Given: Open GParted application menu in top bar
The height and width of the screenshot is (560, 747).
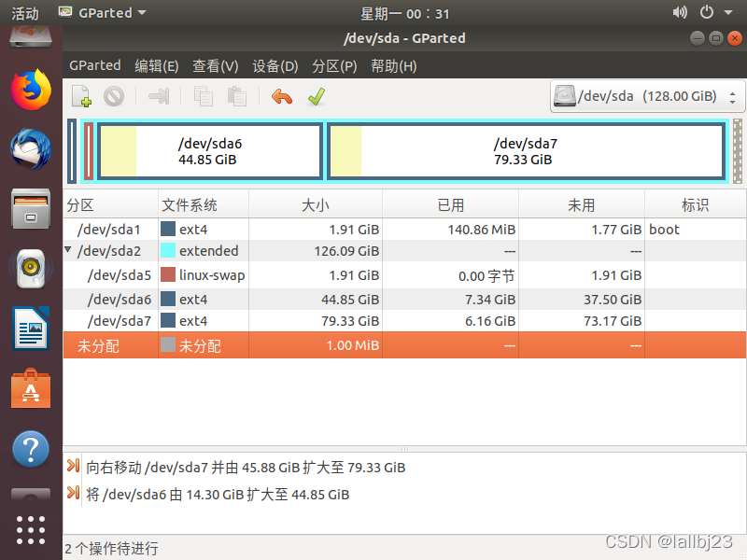Looking at the screenshot, I should coord(102,13).
